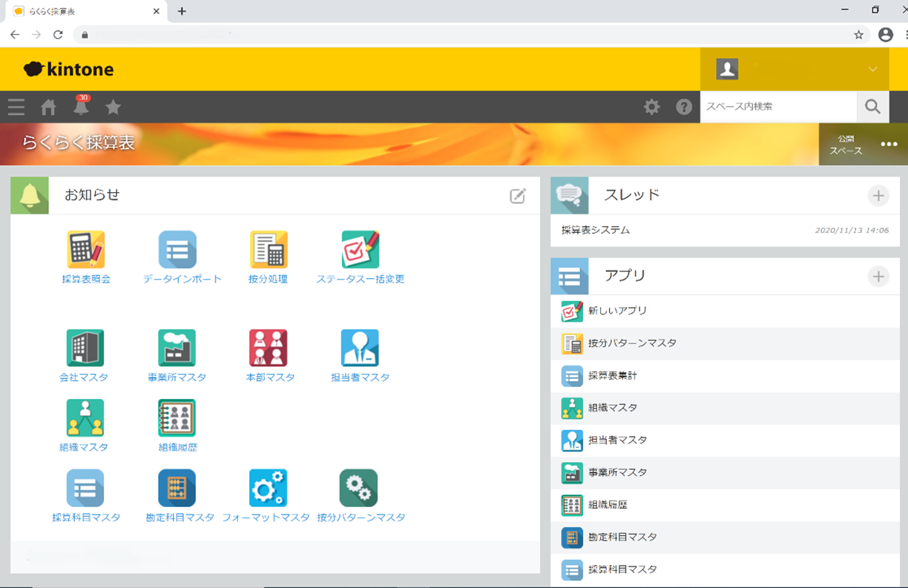908x588 pixels.
Task: Go to kintone portal home icon
Action: tap(49, 108)
